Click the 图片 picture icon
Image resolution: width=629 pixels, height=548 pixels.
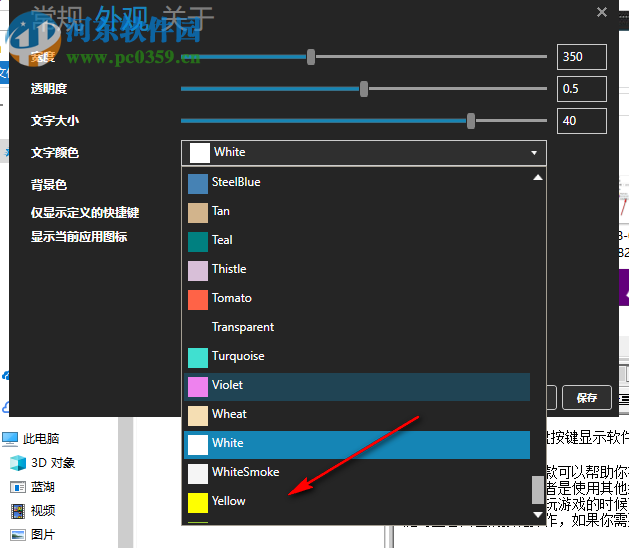(x=18, y=535)
